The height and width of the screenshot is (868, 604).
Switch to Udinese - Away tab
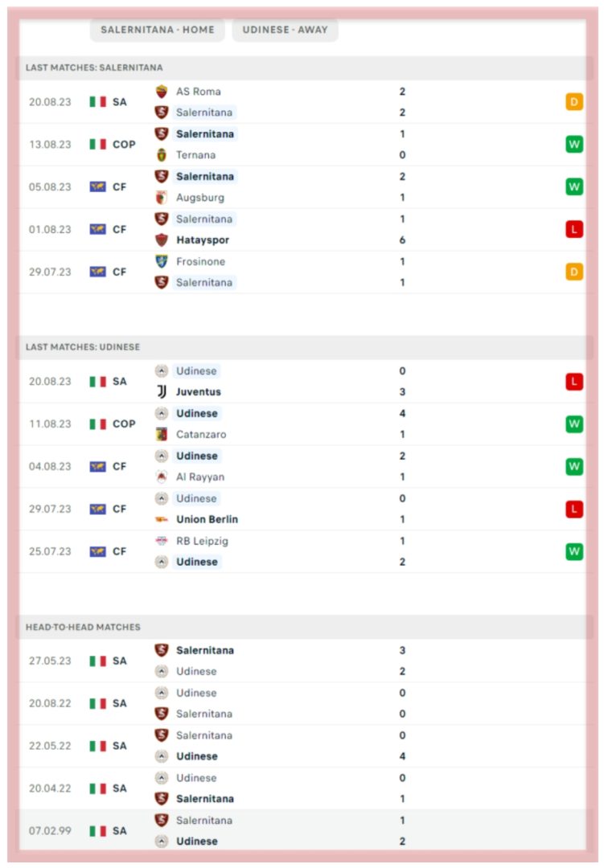click(x=285, y=30)
